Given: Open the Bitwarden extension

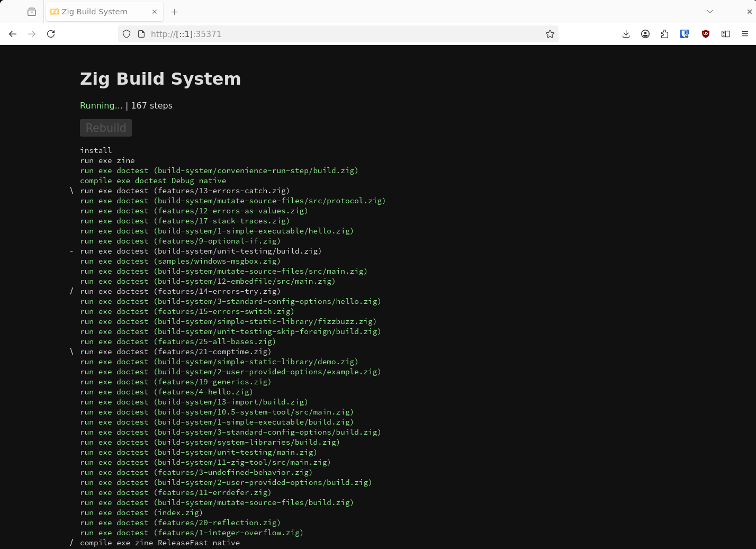Looking at the screenshot, I should (685, 34).
